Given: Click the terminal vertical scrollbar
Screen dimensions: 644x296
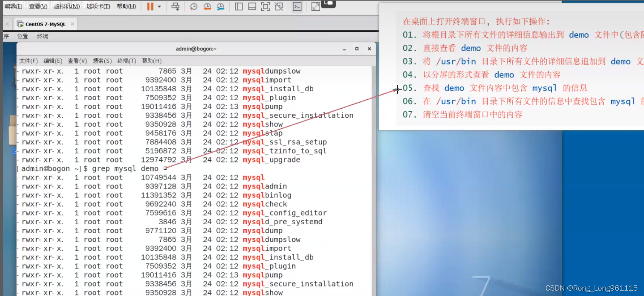Looking at the screenshot, I should coord(373,181).
